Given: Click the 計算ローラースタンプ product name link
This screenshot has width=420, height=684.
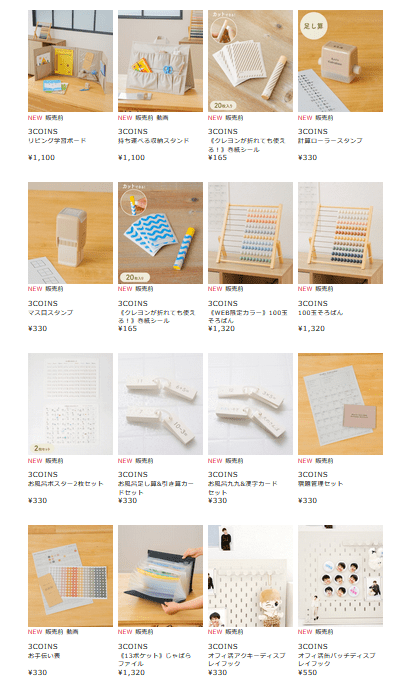Looking at the screenshot, I should pyautogui.click(x=330, y=140).
